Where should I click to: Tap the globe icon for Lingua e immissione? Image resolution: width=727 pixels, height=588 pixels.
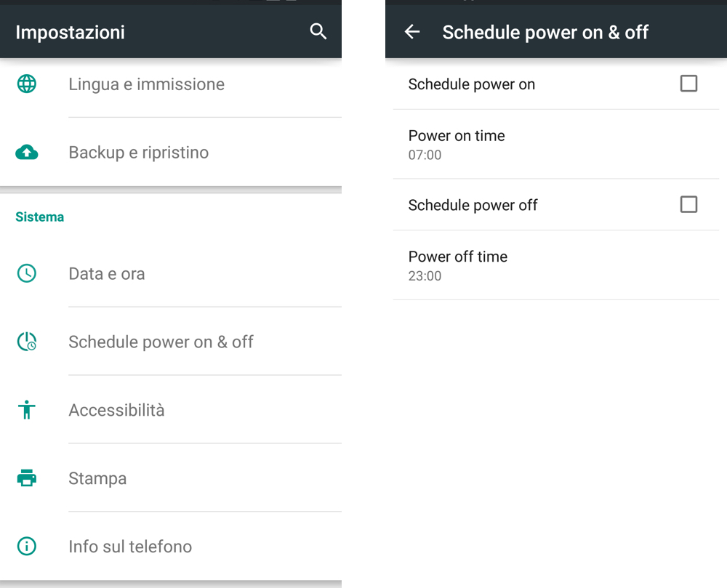pos(27,84)
